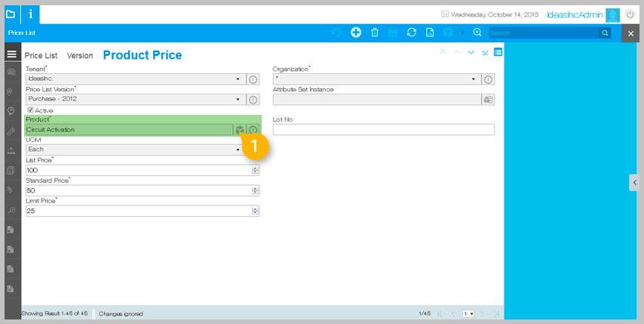Viewport: 644px width, 324px height.
Task: Open the folder menu icon at top left
Action: pos(11,14)
